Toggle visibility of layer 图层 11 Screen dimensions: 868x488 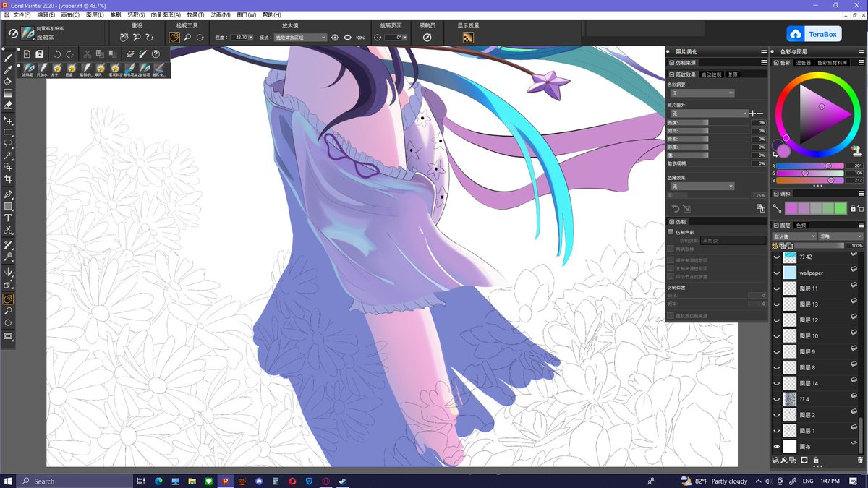[777, 288]
